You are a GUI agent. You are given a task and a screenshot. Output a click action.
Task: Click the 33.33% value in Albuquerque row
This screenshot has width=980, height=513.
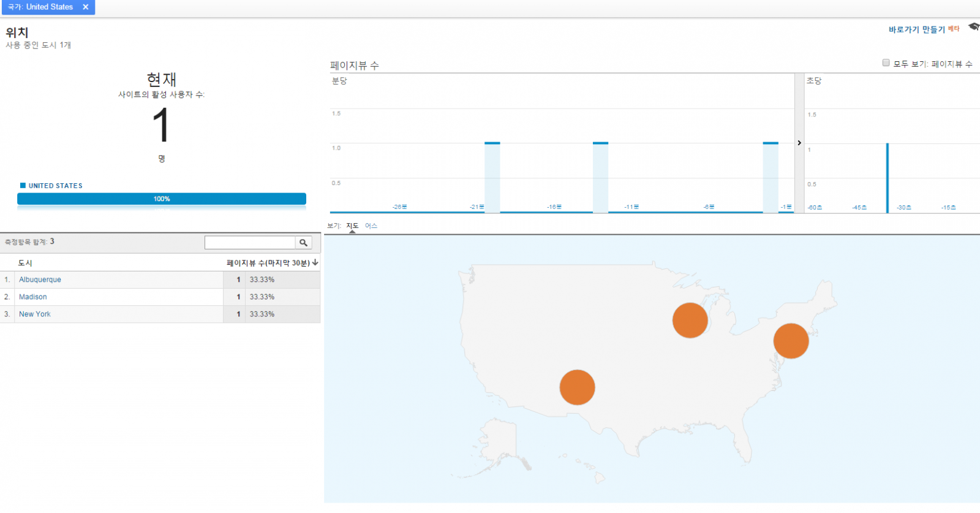(262, 280)
